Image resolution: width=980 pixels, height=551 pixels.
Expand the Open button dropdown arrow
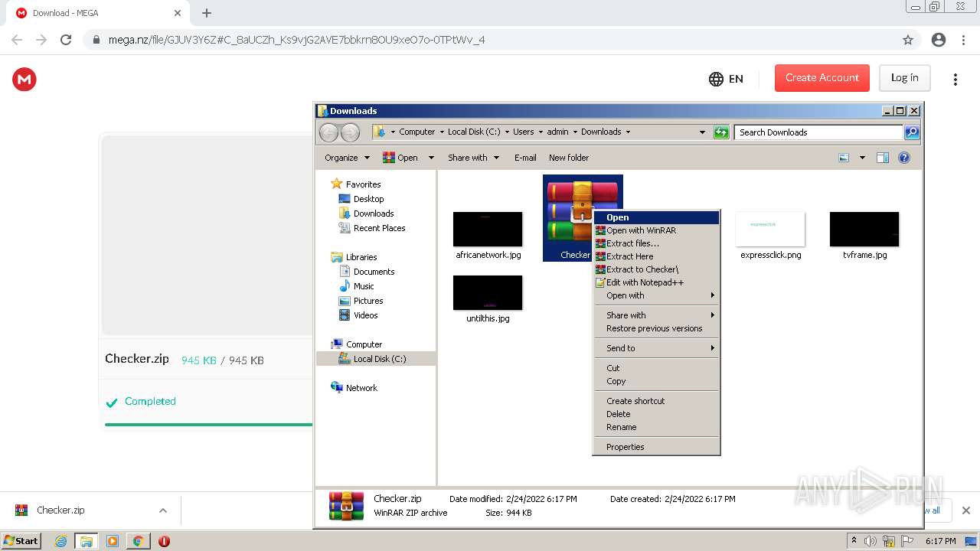(x=431, y=158)
